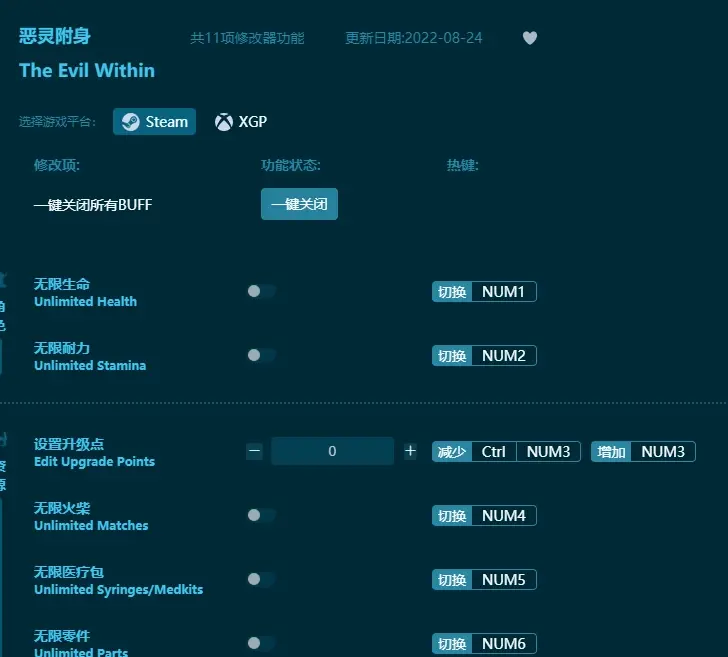Click the NUM5 hotkey field
Screen dimensions: 728x657
pos(504,579)
